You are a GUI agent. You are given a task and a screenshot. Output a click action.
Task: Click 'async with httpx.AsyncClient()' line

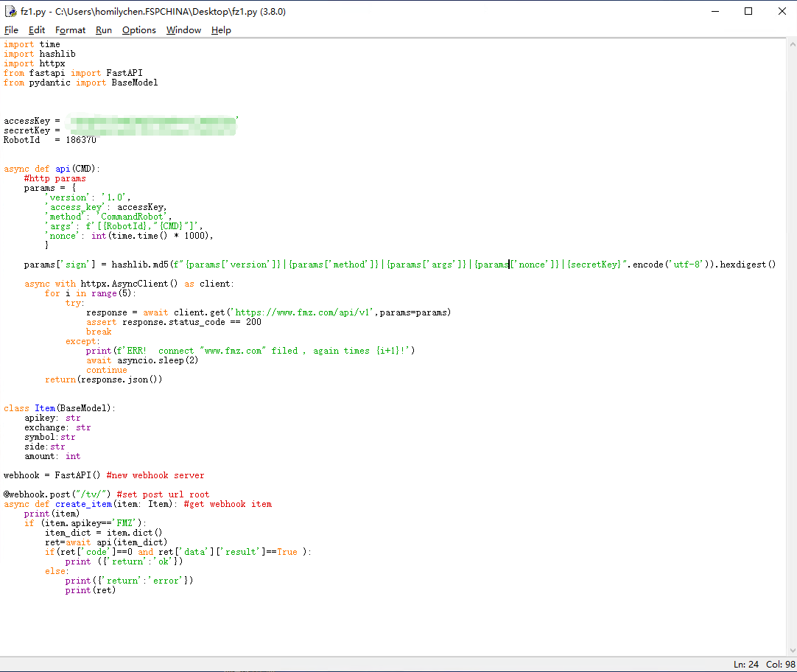pyautogui.click(x=129, y=284)
